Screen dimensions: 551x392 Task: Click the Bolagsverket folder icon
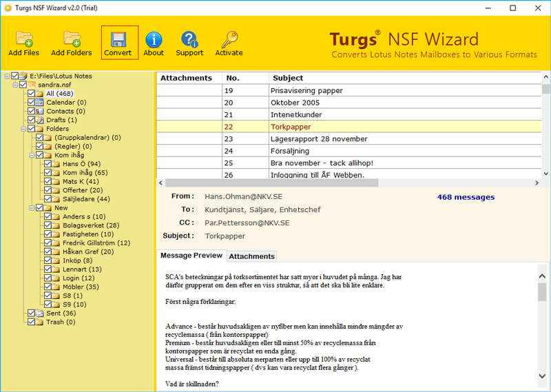coord(56,225)
